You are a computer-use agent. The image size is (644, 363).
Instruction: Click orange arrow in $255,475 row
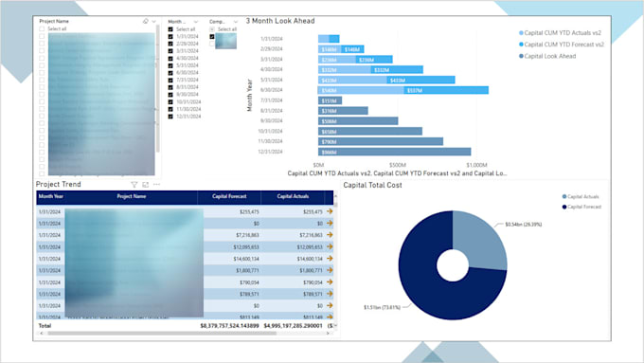click(330, 211)
